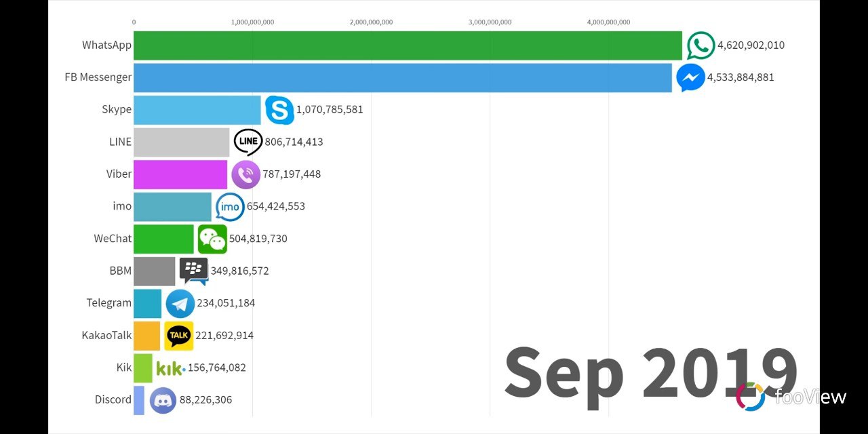This screenshot has width=868, height=434.
Task: Click the 3,000,000,000 axis tick label
Action: tap(490, 22)
